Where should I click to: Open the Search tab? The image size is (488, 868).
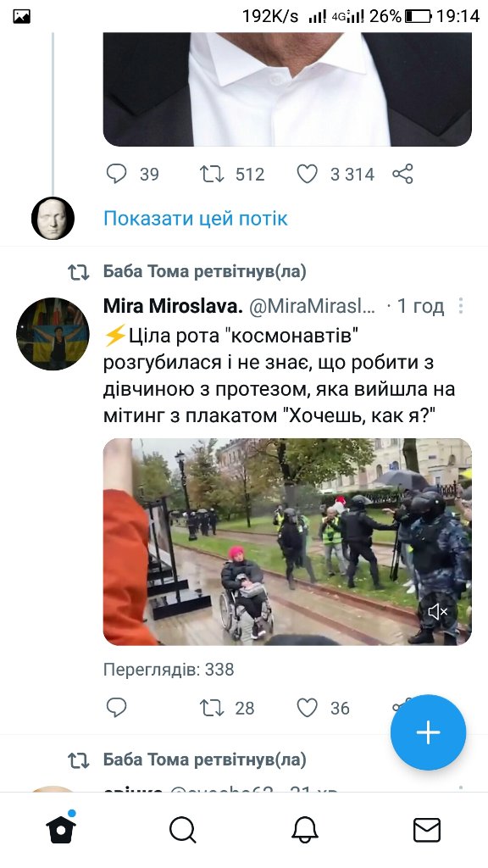click(183, 831)
